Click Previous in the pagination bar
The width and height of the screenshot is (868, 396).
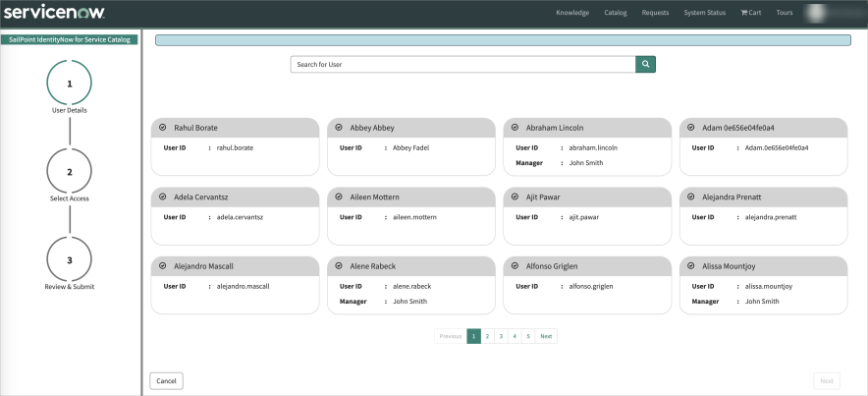coord(451,336)
